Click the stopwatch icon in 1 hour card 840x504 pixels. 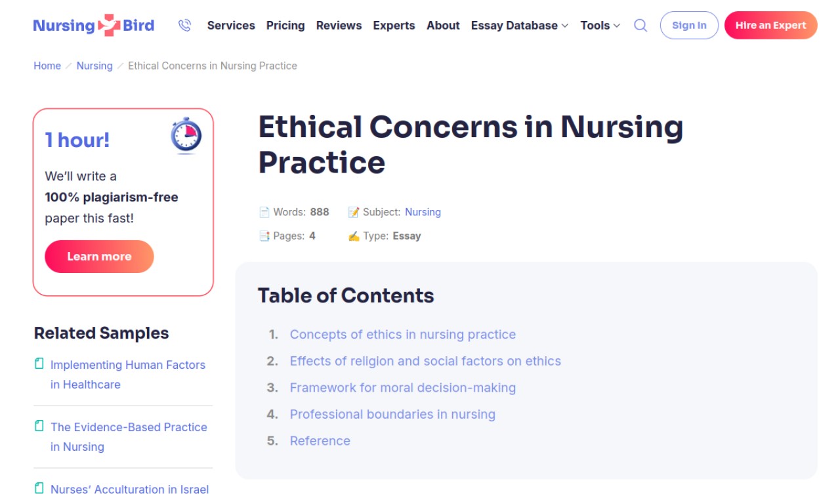coord(186,136)
